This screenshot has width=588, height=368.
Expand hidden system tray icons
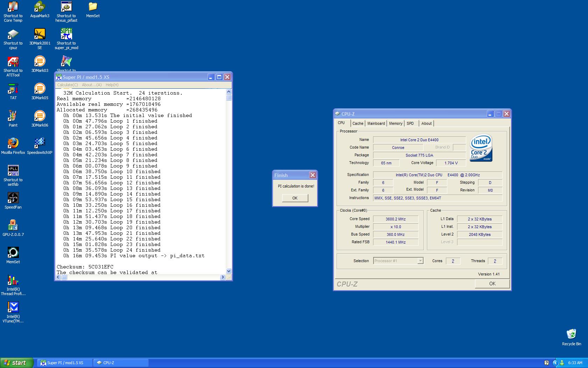555,363
